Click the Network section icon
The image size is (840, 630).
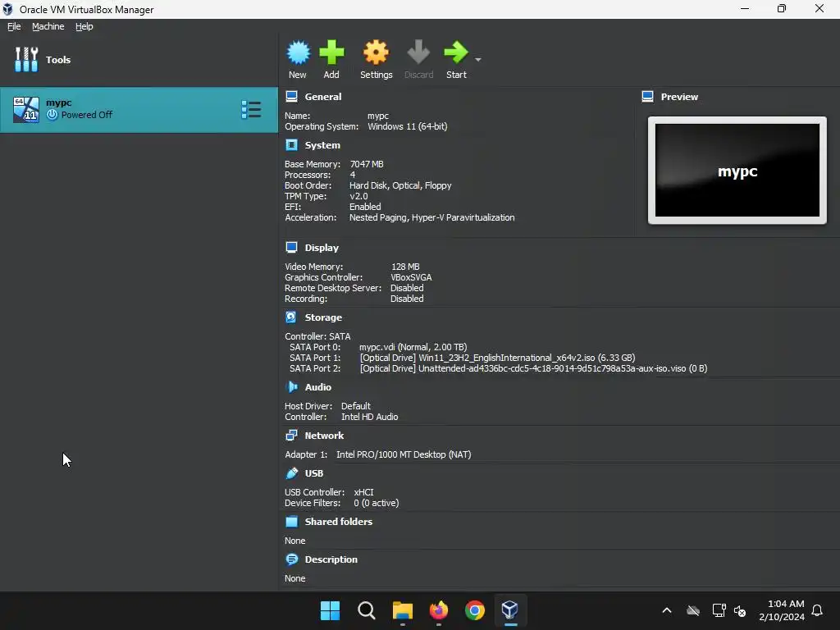click(x=291, y=436)
